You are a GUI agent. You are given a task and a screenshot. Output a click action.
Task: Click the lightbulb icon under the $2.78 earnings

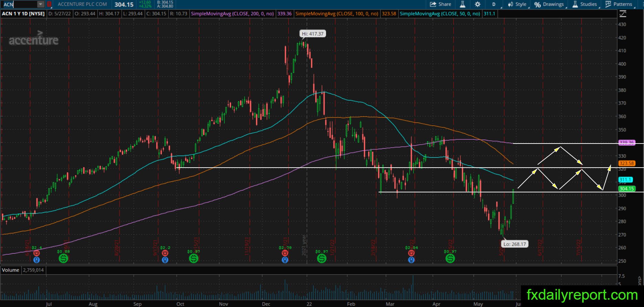point(285,260)
